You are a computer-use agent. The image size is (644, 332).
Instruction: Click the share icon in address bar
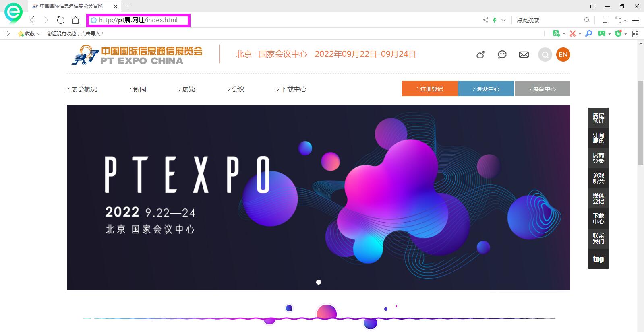pos(485,20)
